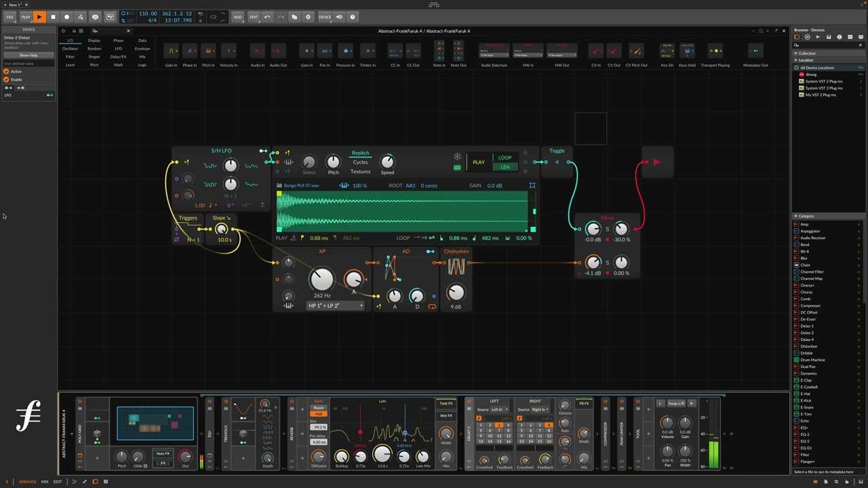Open the FILE menu
This screenshot has height=488, width=868.
(10, 17)
